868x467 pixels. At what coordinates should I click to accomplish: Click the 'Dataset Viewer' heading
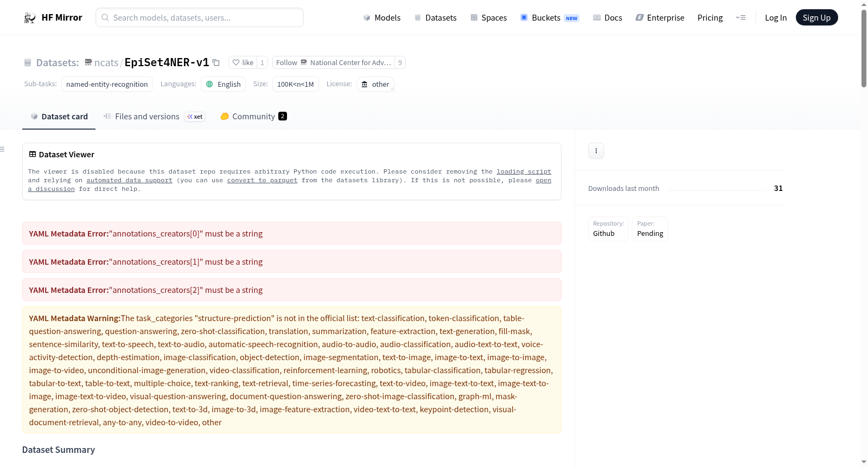point(67,155)
